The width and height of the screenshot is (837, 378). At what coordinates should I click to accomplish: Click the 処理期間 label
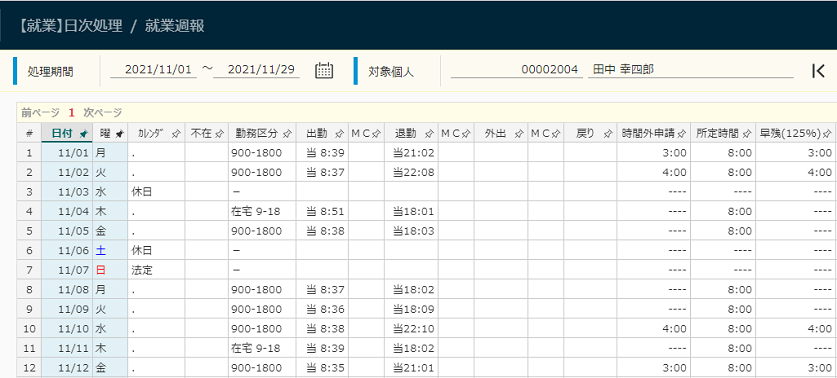(x=51, y=72)
